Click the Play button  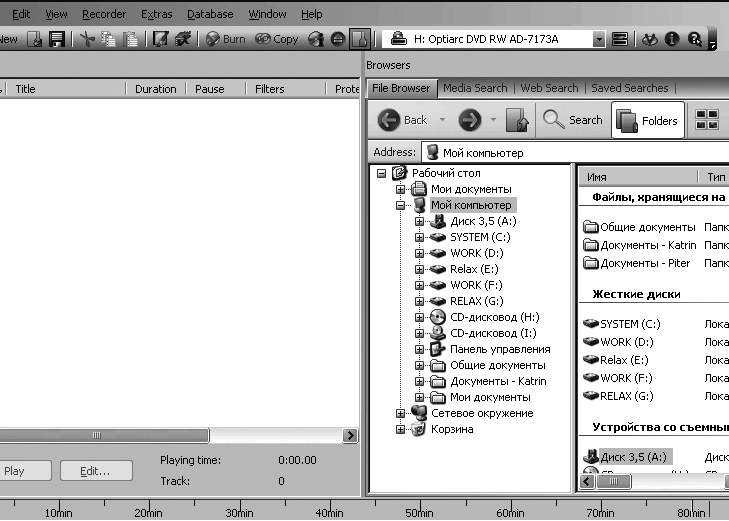pyautogui.click(x=15, y=471)
